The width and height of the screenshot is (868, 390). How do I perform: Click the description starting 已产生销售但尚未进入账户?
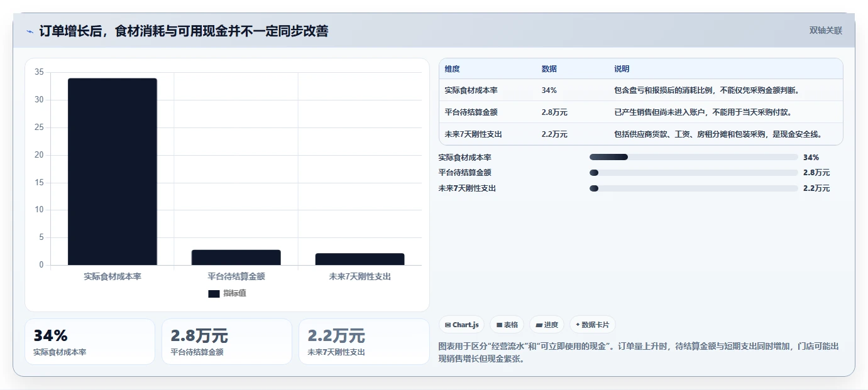[702, 112]
